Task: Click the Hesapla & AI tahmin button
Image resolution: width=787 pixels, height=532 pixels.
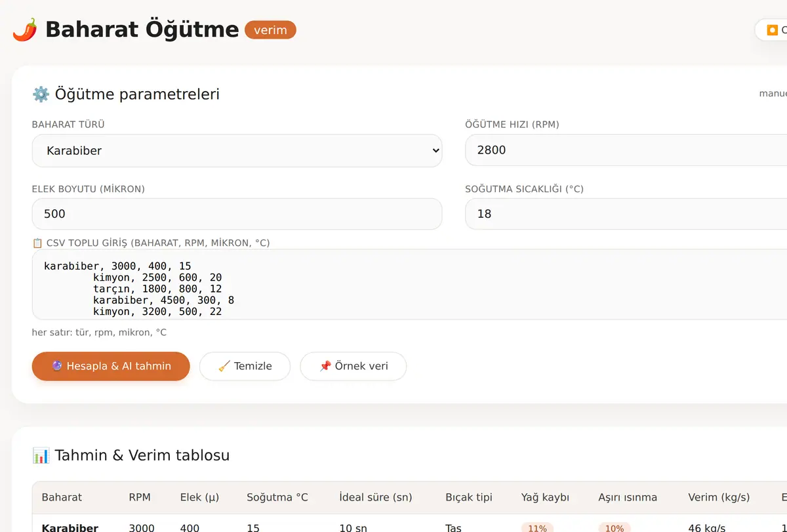Action: click(111, 366)
